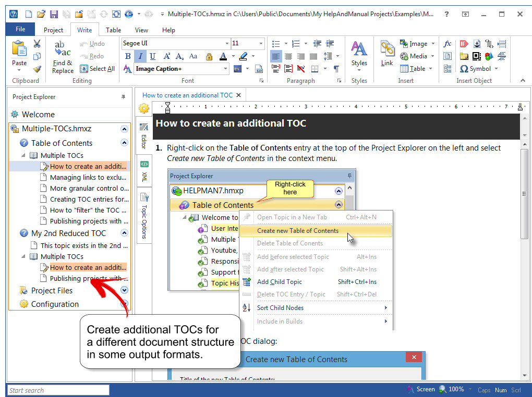Click the increase indent icon

pyautogui.click(x=330, y=44)
